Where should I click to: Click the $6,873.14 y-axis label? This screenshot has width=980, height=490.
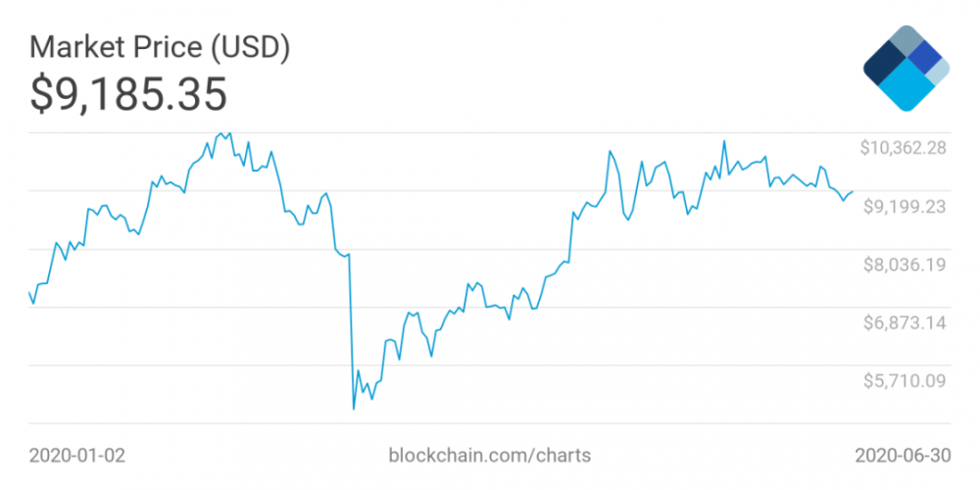(x=904, y=321)
